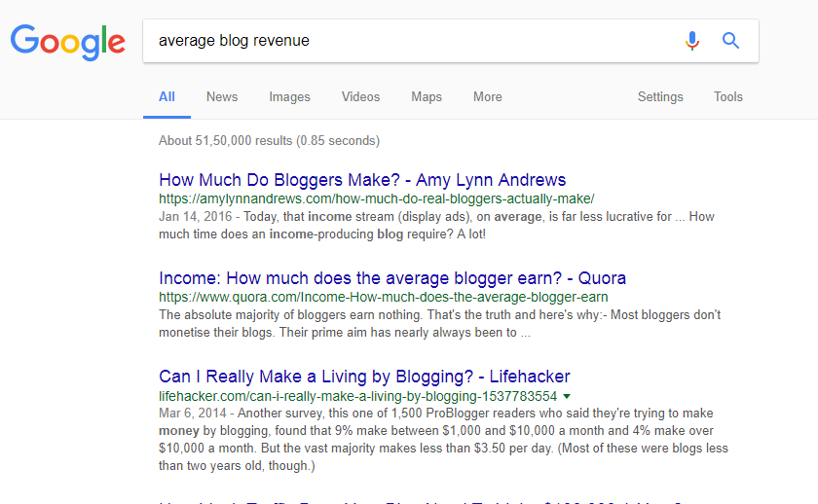Open the Lifehacker blogging result
Viewport: 818px width, 504px height.
[364, 377]
